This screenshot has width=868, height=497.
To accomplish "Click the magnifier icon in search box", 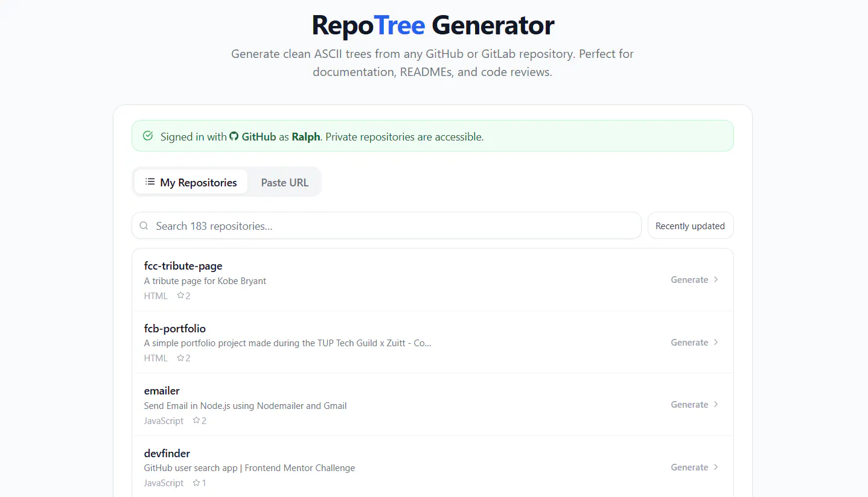I will point(144,226).
